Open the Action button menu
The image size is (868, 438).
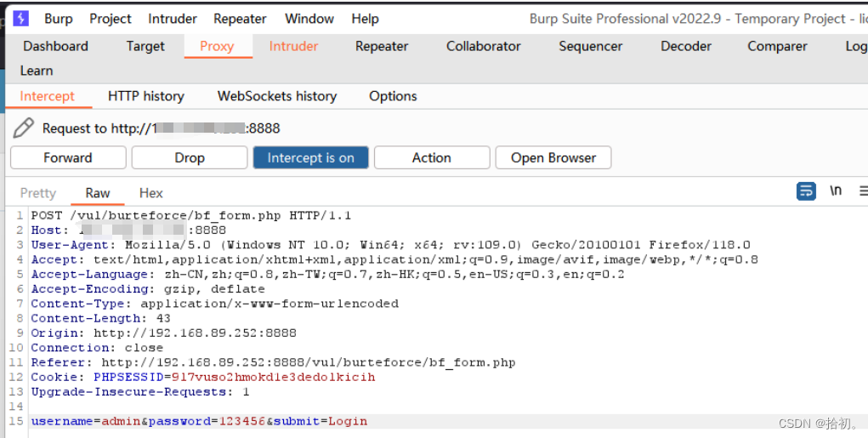pos(432,158)
